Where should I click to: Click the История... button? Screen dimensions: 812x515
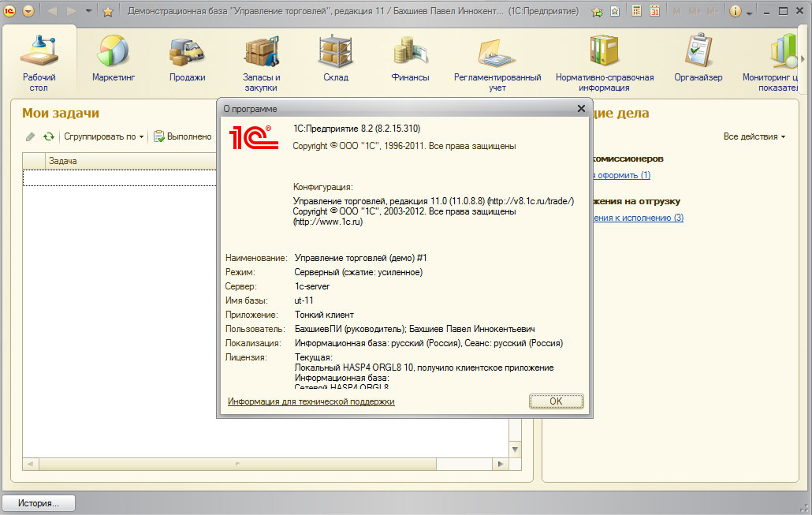[x=39, y=503]
